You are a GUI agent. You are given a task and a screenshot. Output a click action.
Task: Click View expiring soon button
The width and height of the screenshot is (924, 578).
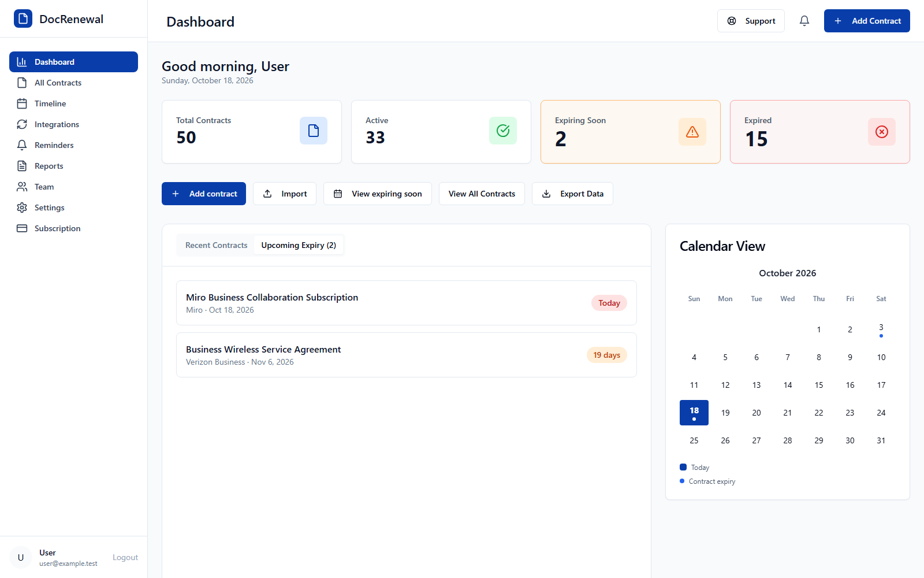pyautogui.click(x=378, y=194)
